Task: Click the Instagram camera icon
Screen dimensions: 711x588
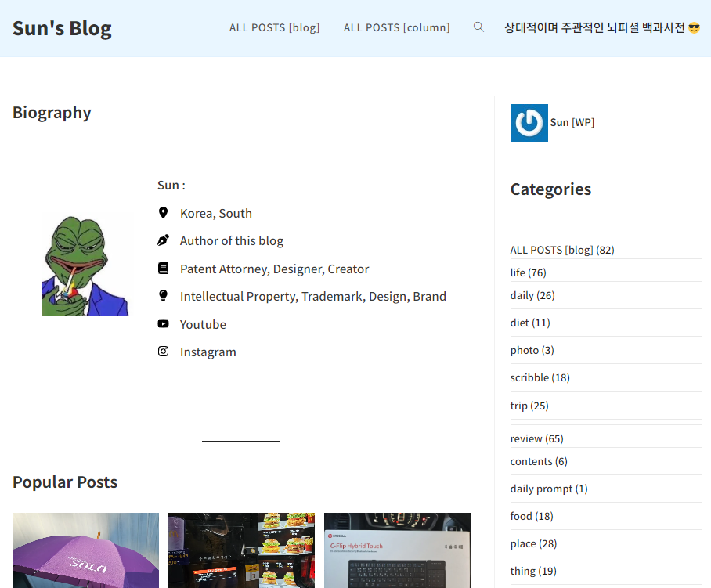Action: click(163, 352)
